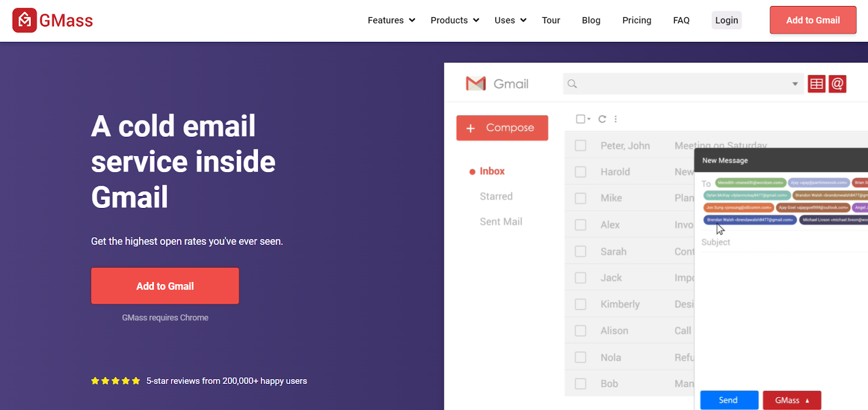The height and width of the screenshot is (410, 868).
Task: Refresh the Gmail inbox list
Action: point(602,119)
